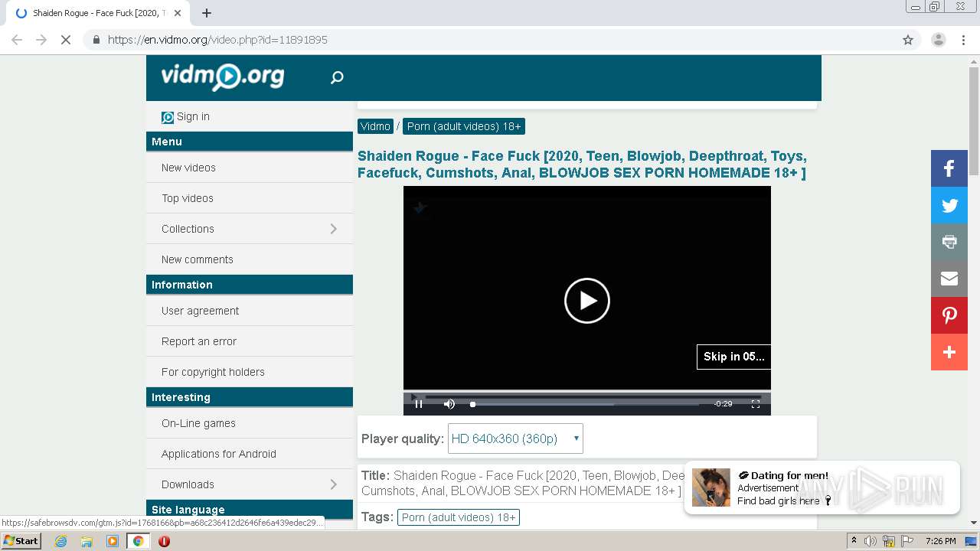Share page on Twitter
This screenshot has height=551, width=980.
click(x=949, y=205)
